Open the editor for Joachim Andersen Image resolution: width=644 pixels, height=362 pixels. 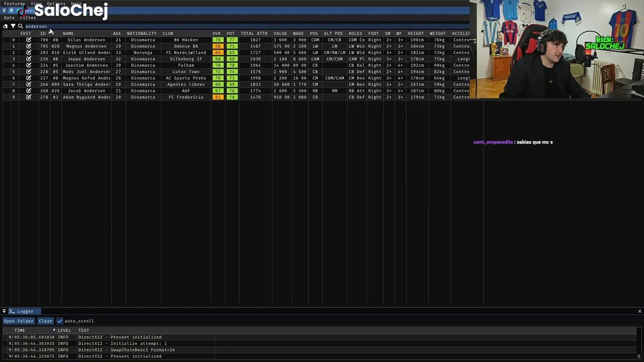pos(29,65)
